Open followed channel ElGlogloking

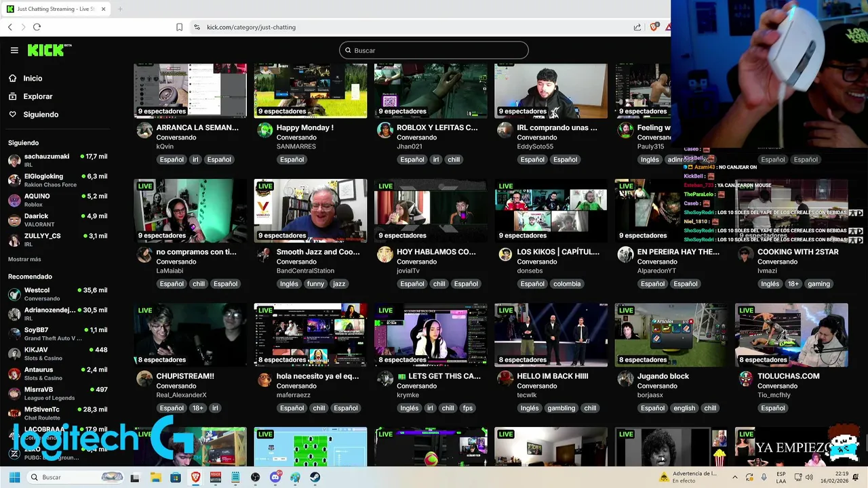click(x=58, y=180)
